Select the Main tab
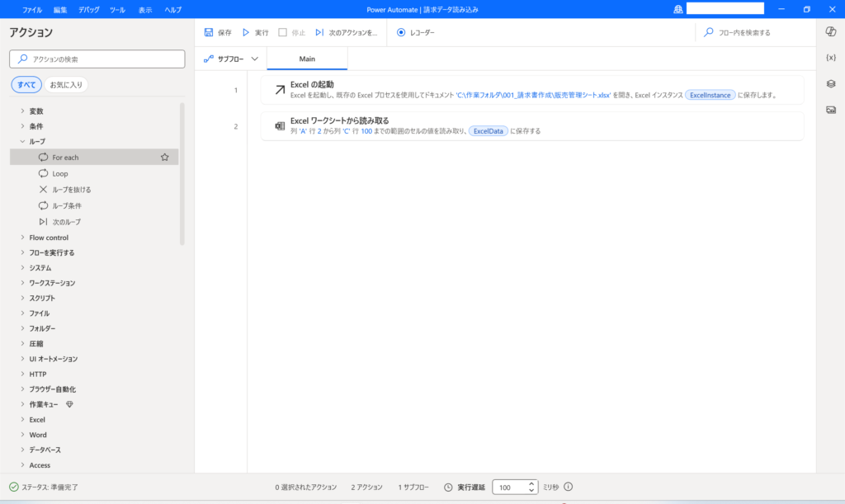Image resolution: width=845 pixels, height=504 pixels. point(307,59)
